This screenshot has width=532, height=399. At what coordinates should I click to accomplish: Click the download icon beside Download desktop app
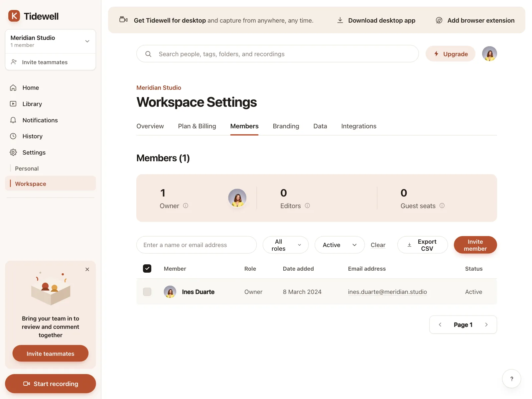point(340,20)
